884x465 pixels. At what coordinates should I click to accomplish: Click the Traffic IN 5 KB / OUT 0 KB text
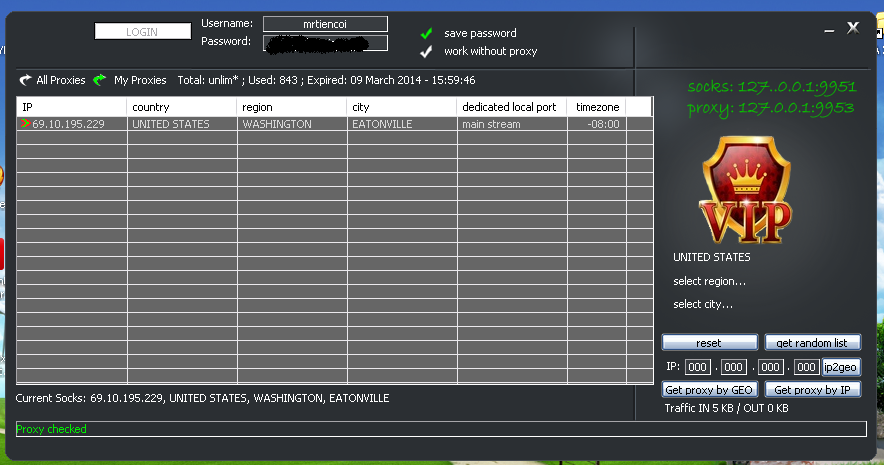point(726,408)
